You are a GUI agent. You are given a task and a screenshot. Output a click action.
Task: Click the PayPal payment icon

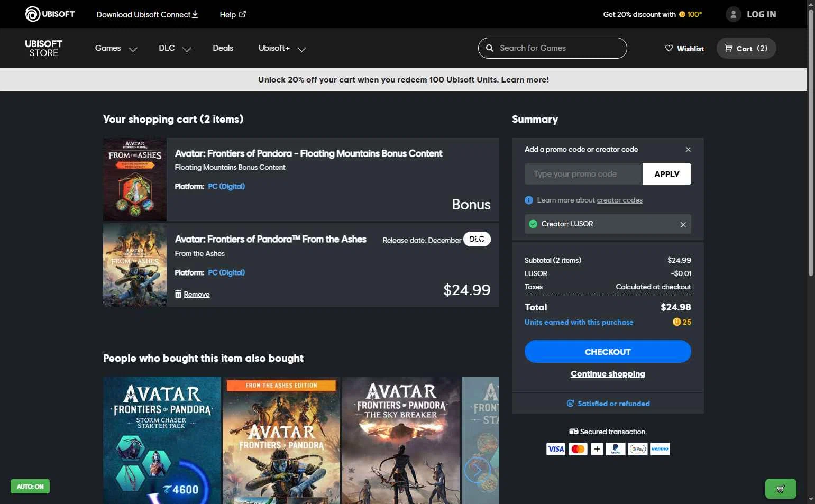pos(616,449)
